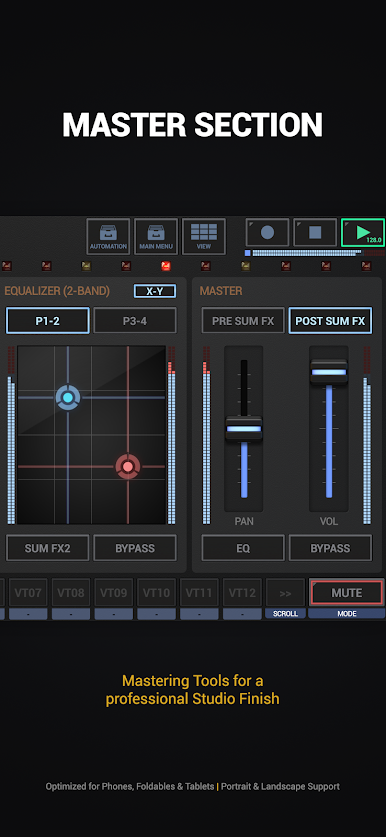The height and width of the screenshot is (837, 386).
Task: Switch to the P1-2 tab
Action: click(48, 320)
